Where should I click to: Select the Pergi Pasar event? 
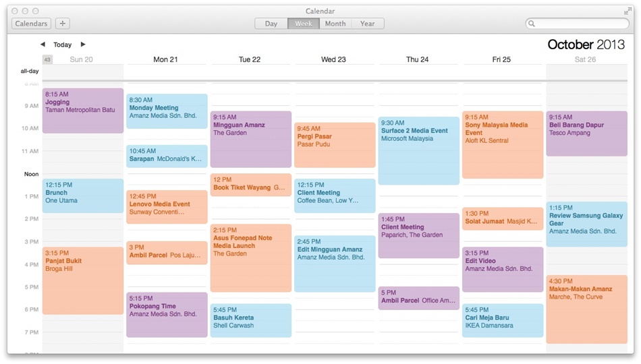pyautogui.click(x=335, y=145)
